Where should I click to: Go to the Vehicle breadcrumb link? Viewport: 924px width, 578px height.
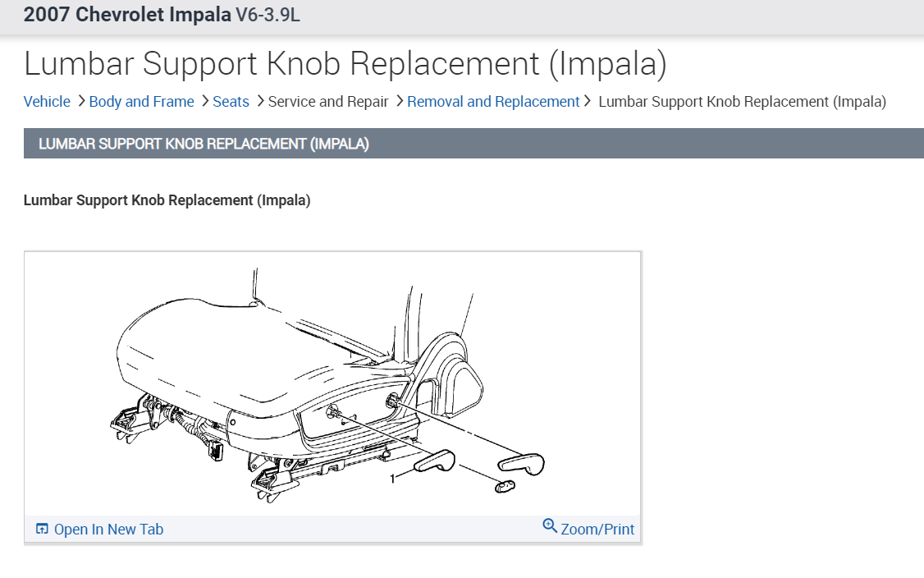(x=47, y=102)
